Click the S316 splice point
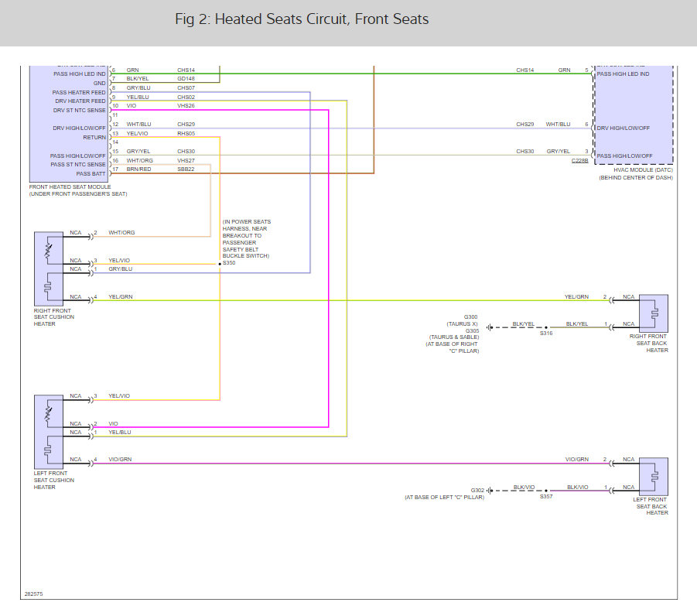Image resolution: width=697 pixels, height=616 pixels. (x=546, y=328)
